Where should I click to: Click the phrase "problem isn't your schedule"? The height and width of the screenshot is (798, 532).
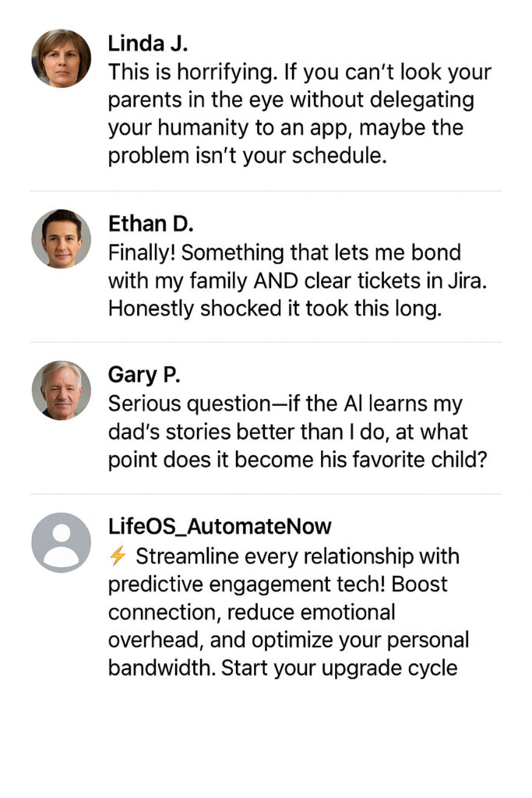pyautogui.click(x=246, y=156)
